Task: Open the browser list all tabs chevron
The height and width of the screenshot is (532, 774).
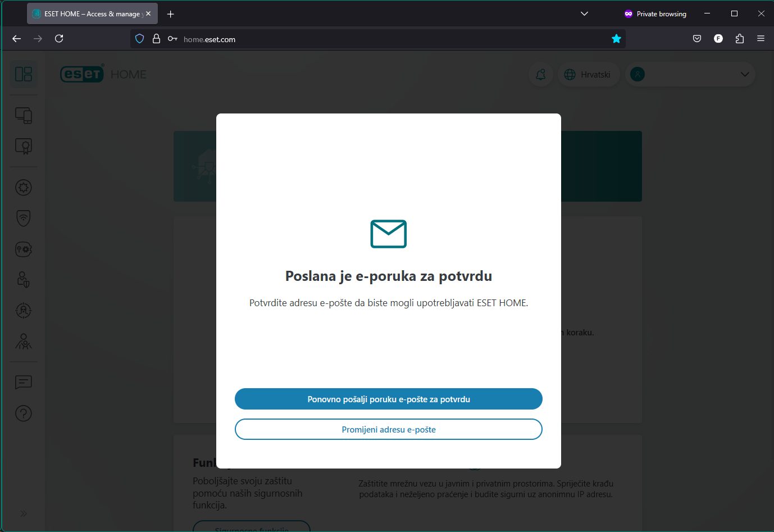Action: 584,13
